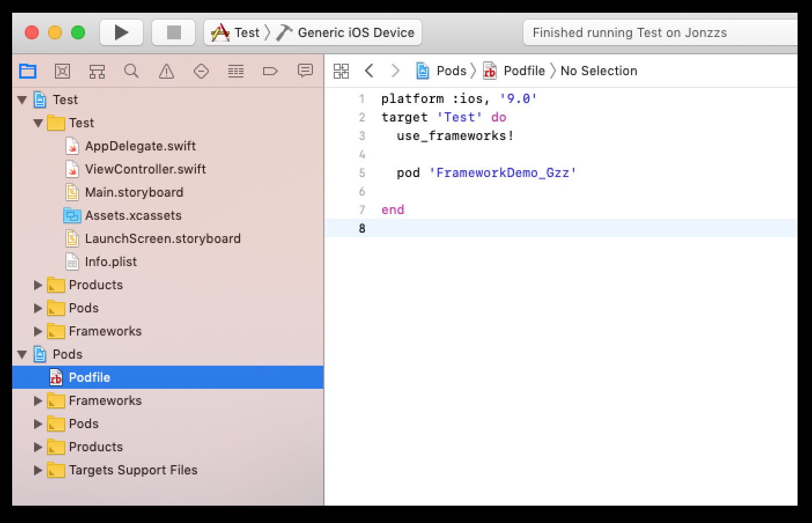Open the Report navigator

click(305, 71)
